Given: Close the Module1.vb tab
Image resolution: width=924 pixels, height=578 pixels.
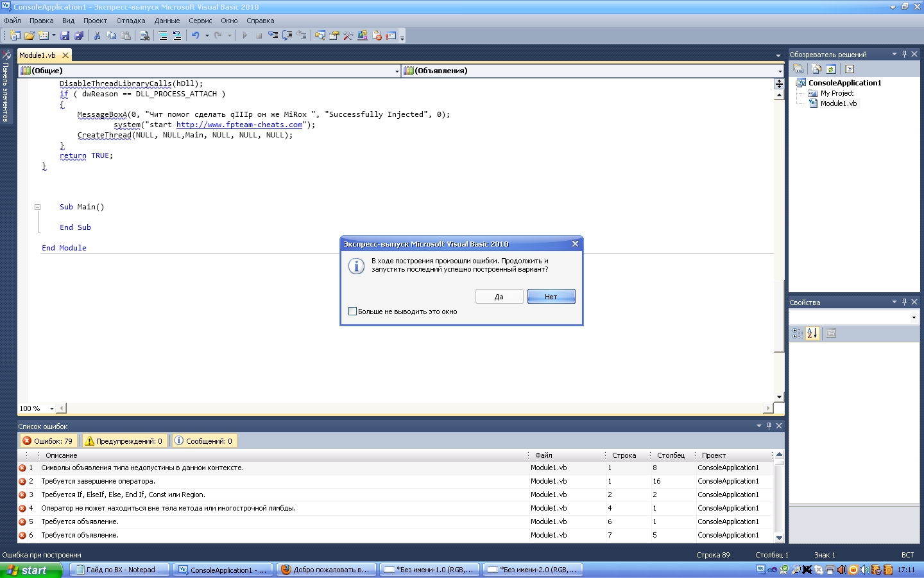Looking at the screenshot, I should [65, 55].
